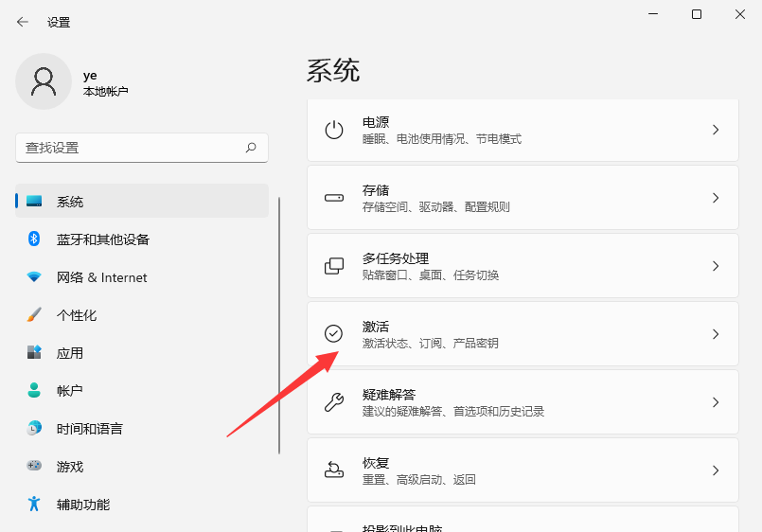Click the 激活 checkmark circle icon
Screen dimensions: 762x532
point(334,334)
